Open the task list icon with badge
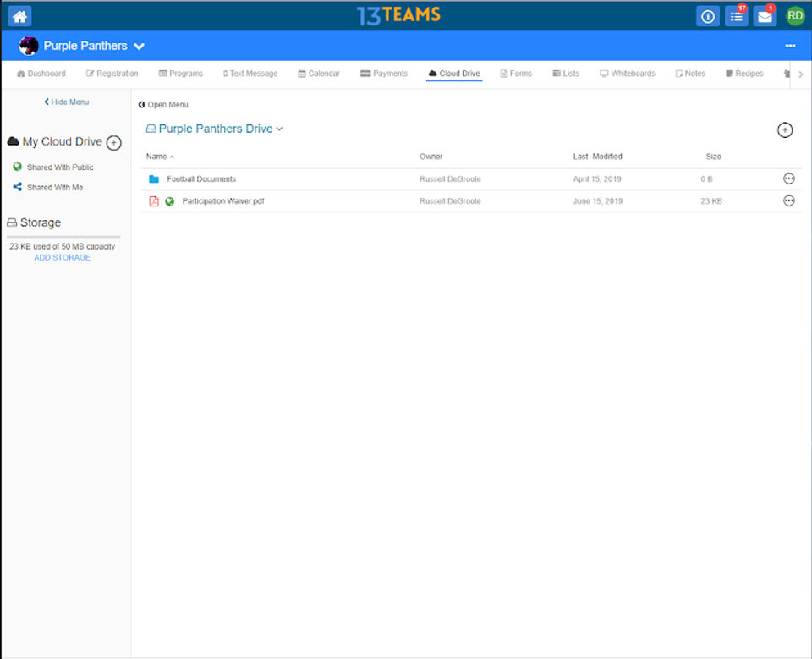This screenshot has height=659, width=812. pos(736,16)
